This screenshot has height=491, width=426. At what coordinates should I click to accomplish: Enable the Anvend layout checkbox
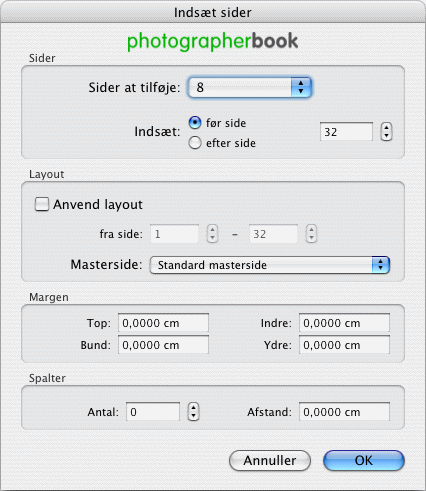(x=42, y=204)
